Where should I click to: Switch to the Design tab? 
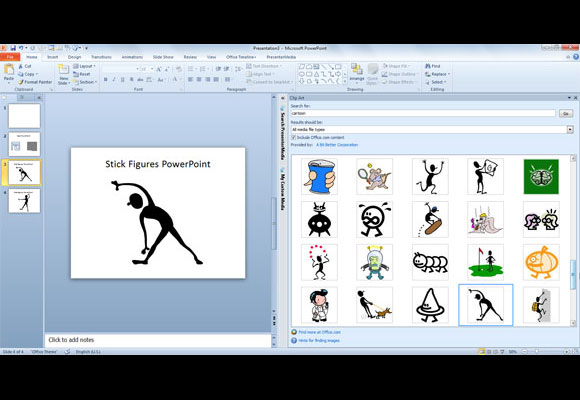click(x=74, y=57)
